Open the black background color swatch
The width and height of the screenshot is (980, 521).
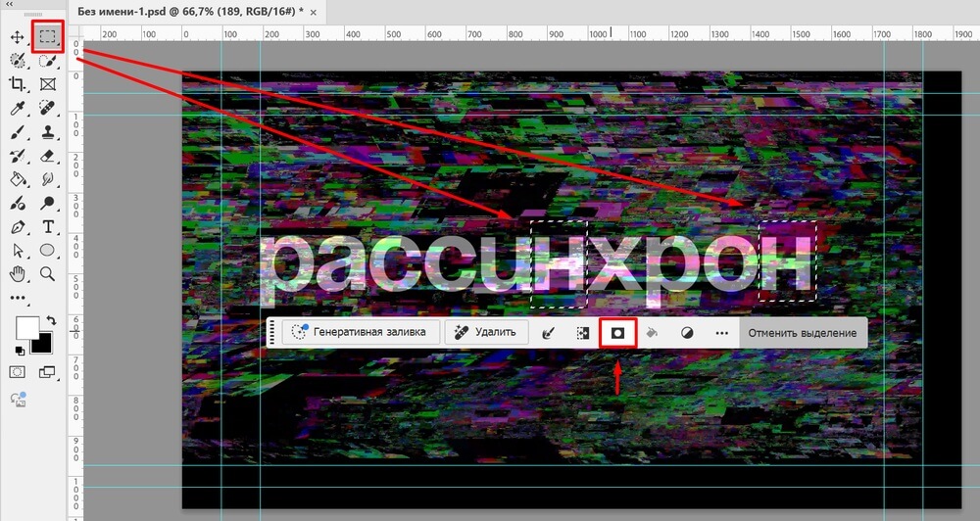pyautogui.click(x=43, y=343)
